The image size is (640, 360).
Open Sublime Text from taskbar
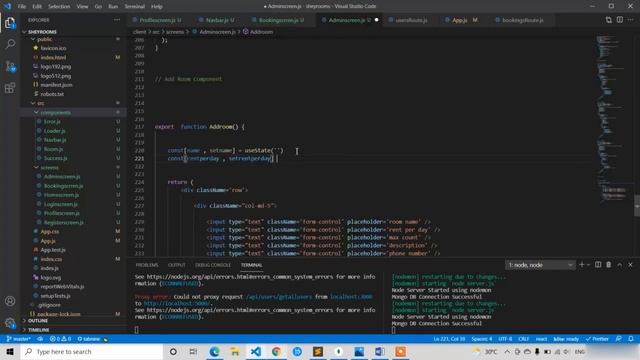tap(318, 351)
